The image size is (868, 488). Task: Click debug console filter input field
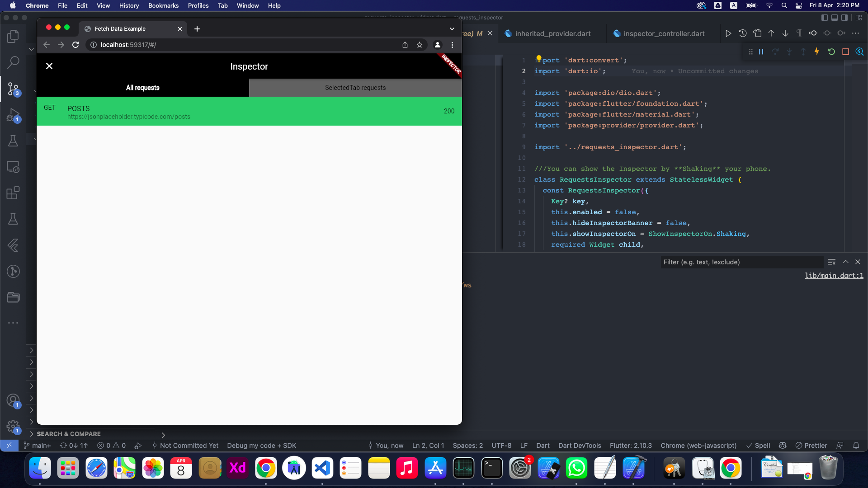tap(741, 262)
